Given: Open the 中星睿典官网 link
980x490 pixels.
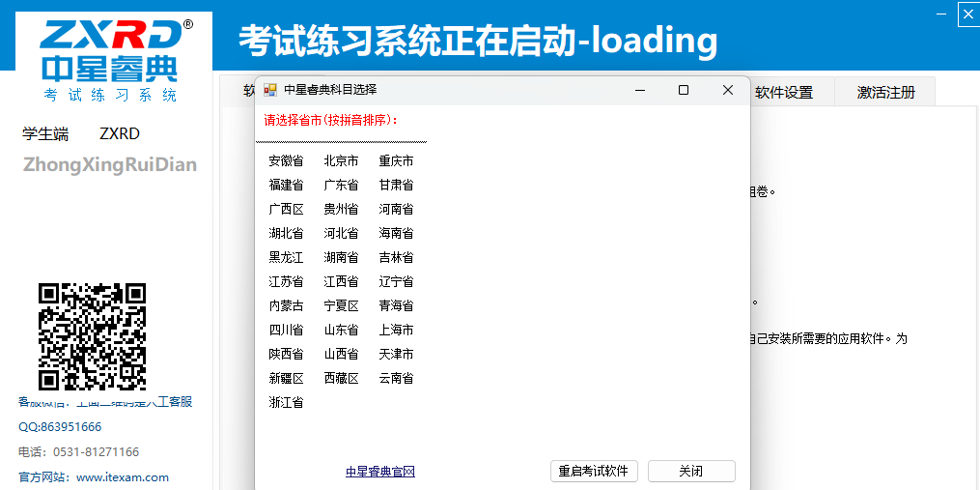Looking at the screenshot, I should 380,472.
